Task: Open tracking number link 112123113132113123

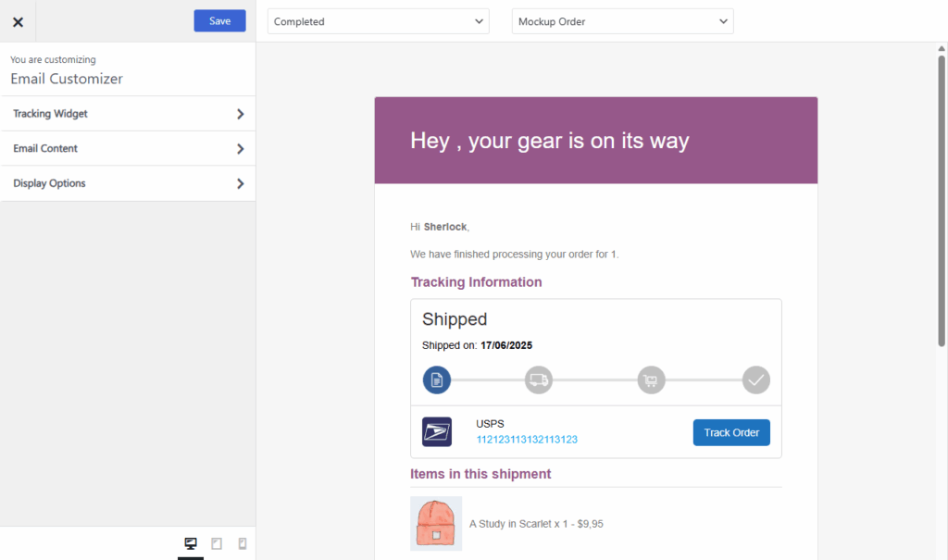Action: 527,440
